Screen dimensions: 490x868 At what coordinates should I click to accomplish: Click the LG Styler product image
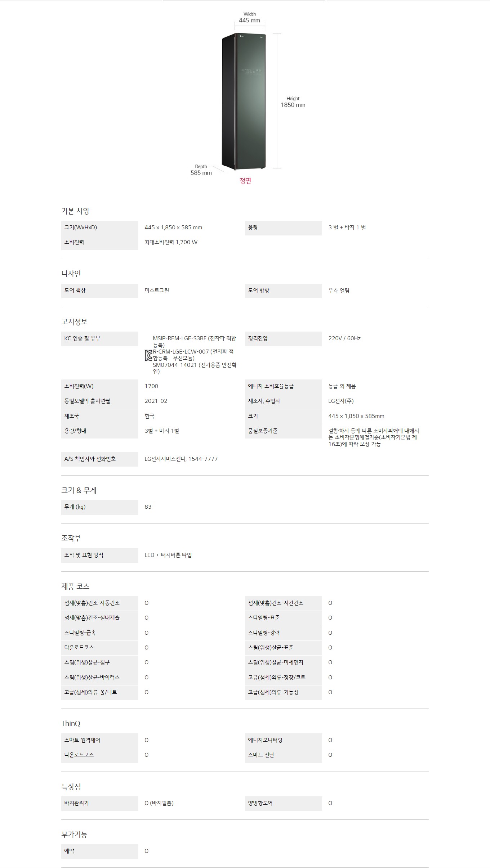pos(244,101)
